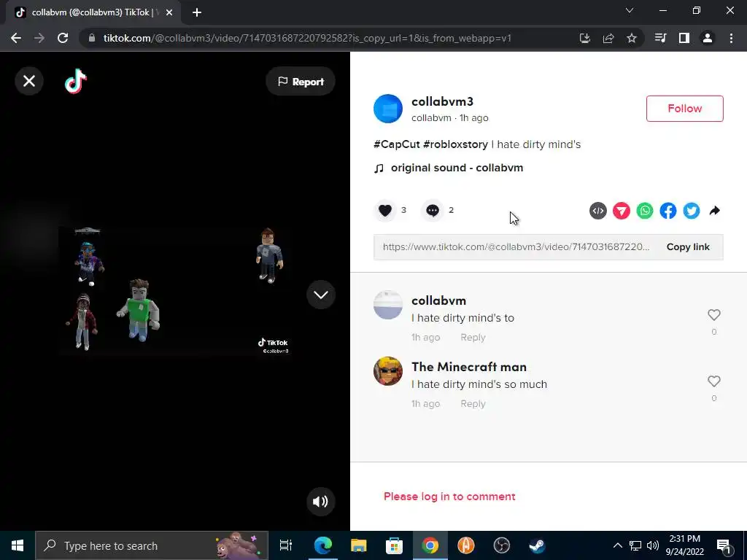This screenshot has width=747, height=560.
Task: Select the collabvm TikTok tab
Action: 93,12
